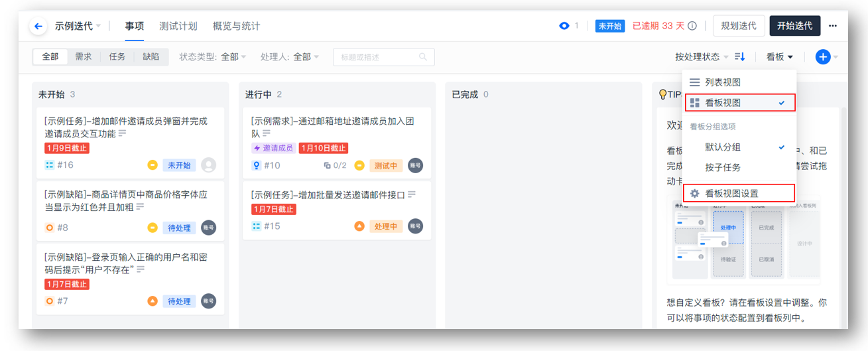The image size is (868, 351).
Task: Toggle the sort order icon
Action: tap(740, 57)
